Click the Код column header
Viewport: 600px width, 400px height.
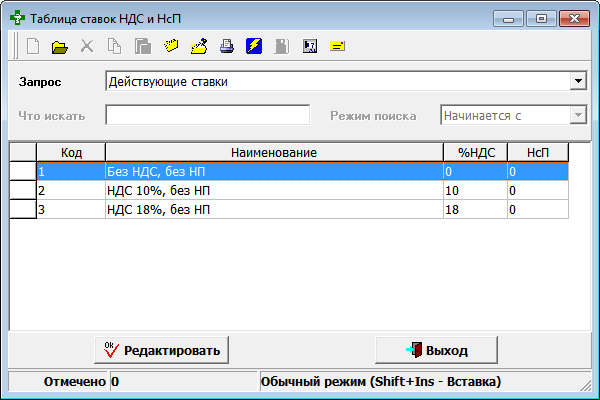click(71, 152)
